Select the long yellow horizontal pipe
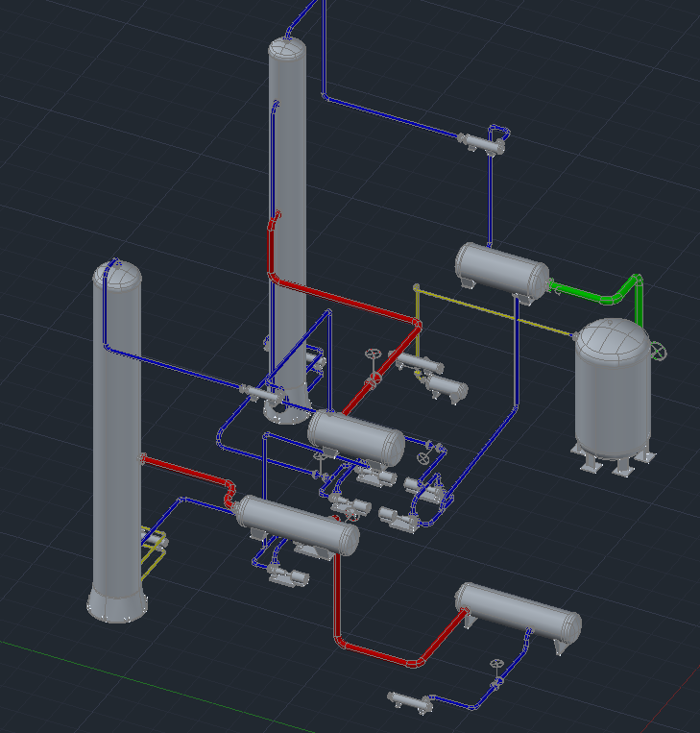Screen dimensions: 700x733 click(495, 312)
